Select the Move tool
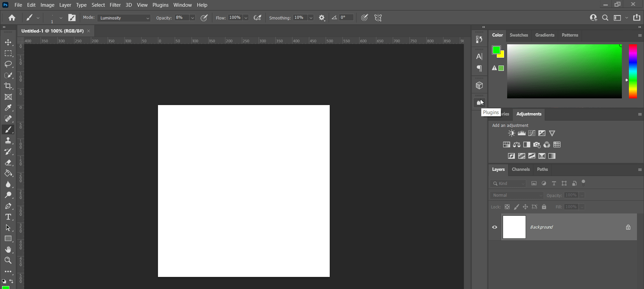This screenshot has width=644, height=289. click(x=8, y=43)
